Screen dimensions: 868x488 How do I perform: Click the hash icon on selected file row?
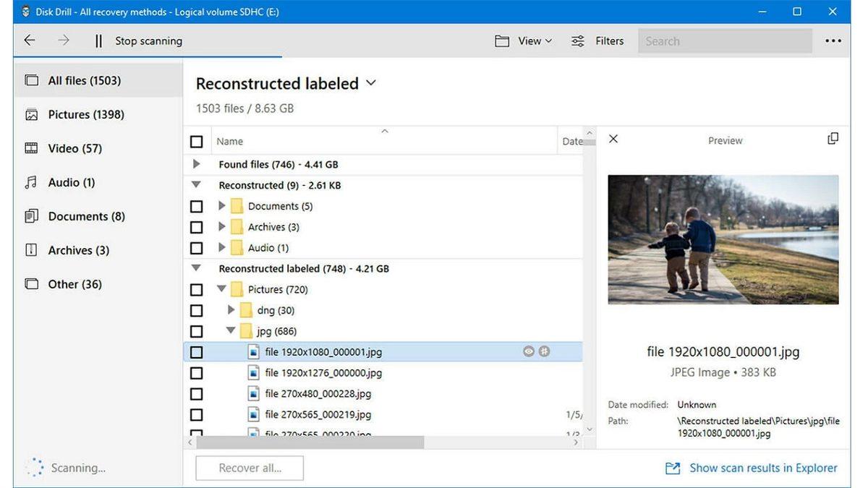tap(545, 352)
